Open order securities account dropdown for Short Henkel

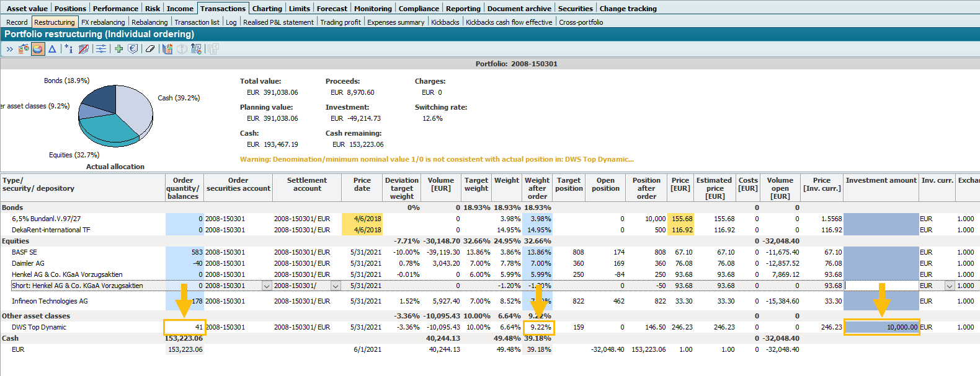pos(267,286)
